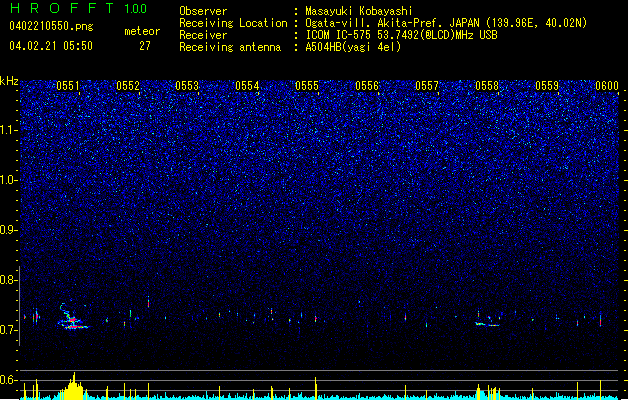Click the 0556 time marker
Screen dimensions: 629x400
click(x=367, y=86)
